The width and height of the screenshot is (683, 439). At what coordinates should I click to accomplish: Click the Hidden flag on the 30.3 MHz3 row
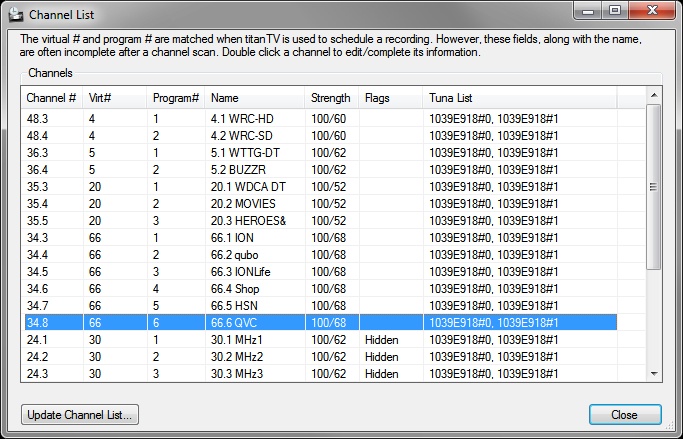click(x=382, y=374)
